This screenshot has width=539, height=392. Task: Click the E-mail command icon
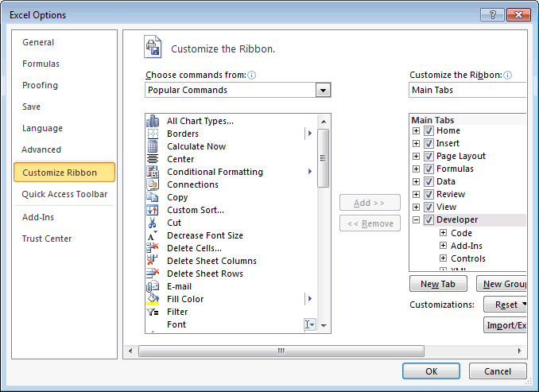[x=153, y=286]
